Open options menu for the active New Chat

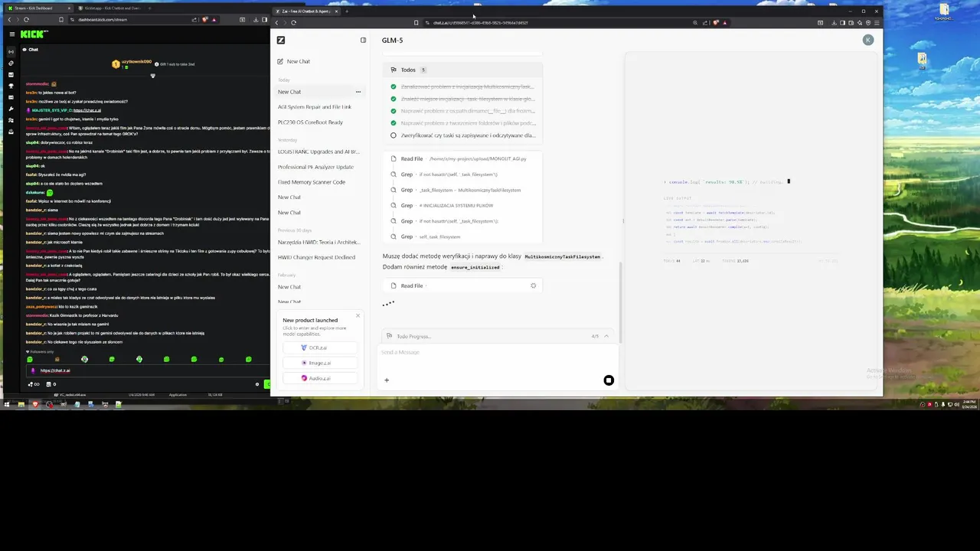coord(358,92)
